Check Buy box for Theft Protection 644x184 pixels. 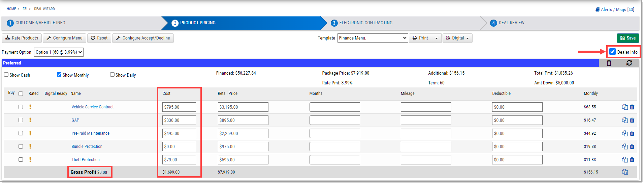[x=21, y=159]
